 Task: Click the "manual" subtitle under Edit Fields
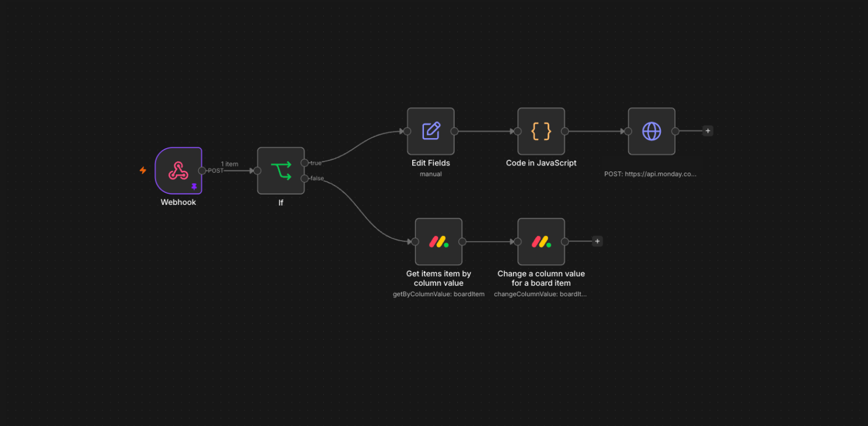(431, 174)
